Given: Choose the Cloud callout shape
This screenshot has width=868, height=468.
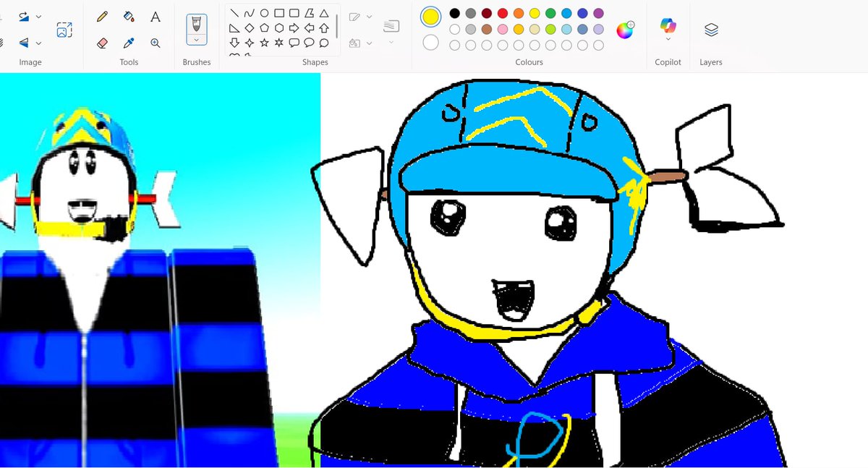Looking at the screenshot, I should pyautogui.click(x=324, y=43).
